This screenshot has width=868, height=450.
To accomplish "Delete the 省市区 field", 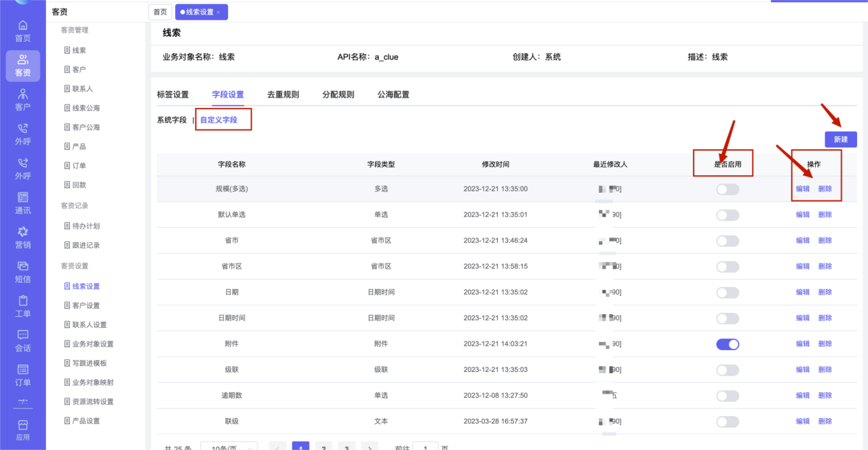I will click(825, 266).
